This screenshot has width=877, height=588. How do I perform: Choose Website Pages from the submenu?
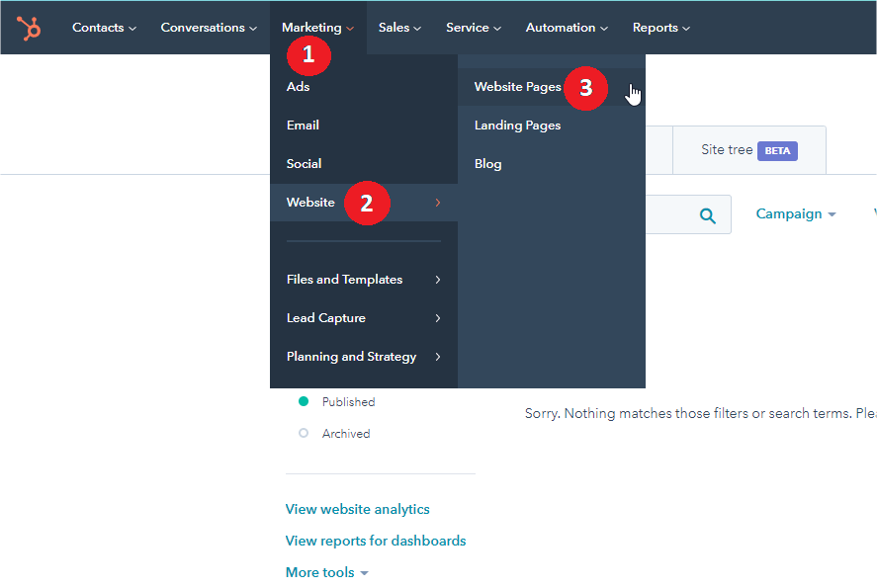517,87
